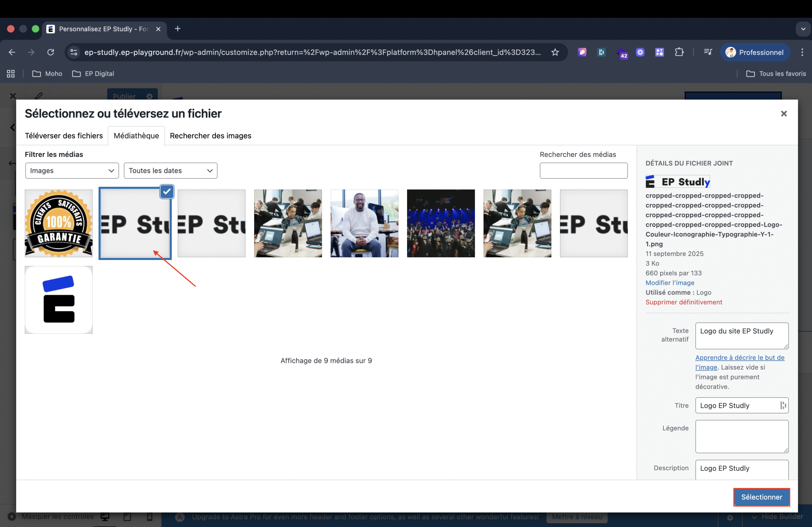Open the apps grid in bookmarks bar

click(11, 74)
